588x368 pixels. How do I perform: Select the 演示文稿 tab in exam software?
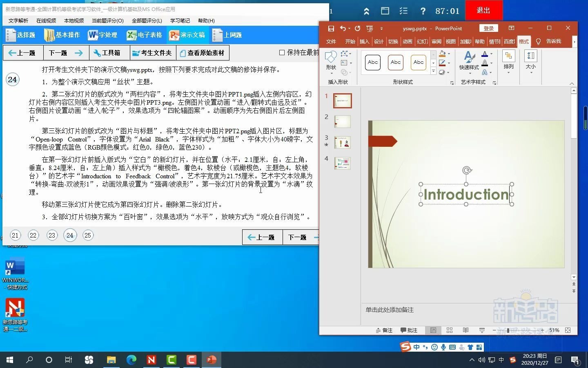tap(187, 35)
